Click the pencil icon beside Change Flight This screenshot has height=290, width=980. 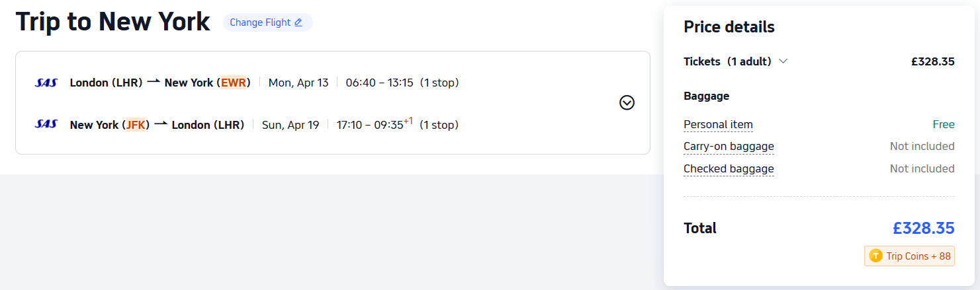click(298, 22)
